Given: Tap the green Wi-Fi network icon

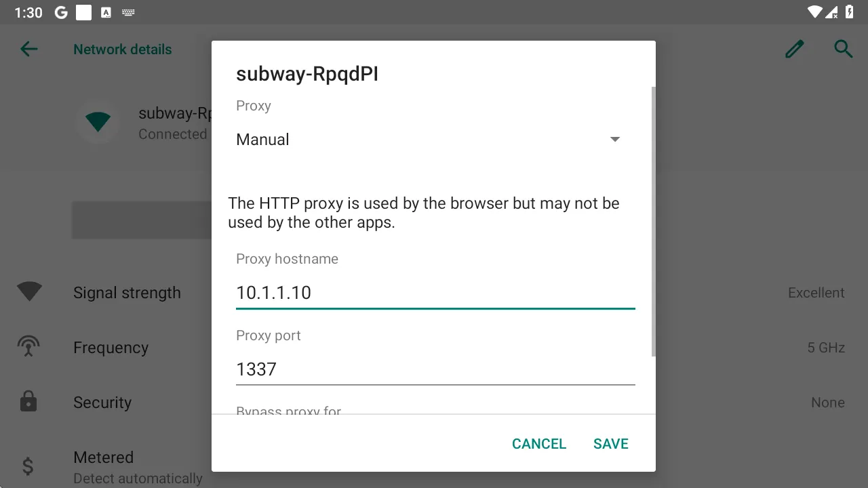Looking at the screenshot, I should pyautogui.click(x=98, y=122).
